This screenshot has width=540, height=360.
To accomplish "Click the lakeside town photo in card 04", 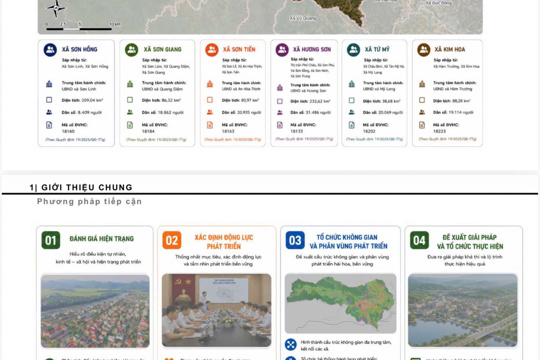I will point(463,310).
